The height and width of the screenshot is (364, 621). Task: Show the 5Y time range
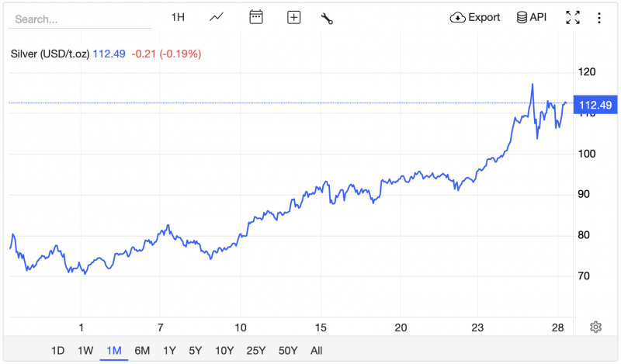tap(196, 350)
